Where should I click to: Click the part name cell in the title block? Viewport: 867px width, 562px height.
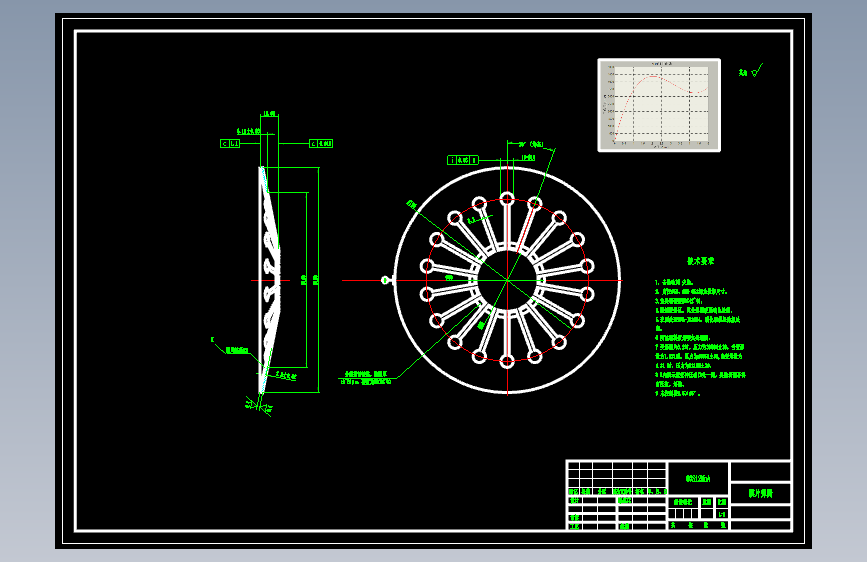[760, 493]
